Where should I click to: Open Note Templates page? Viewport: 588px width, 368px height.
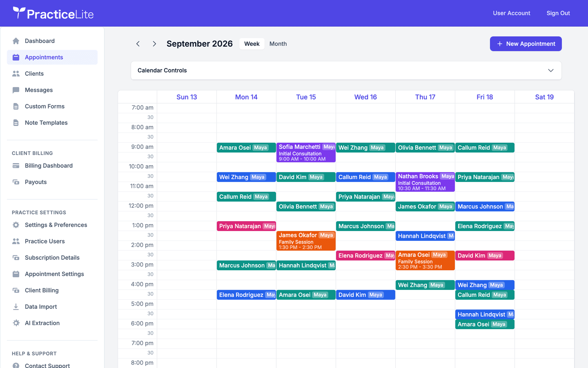click(x=52, y=123)
